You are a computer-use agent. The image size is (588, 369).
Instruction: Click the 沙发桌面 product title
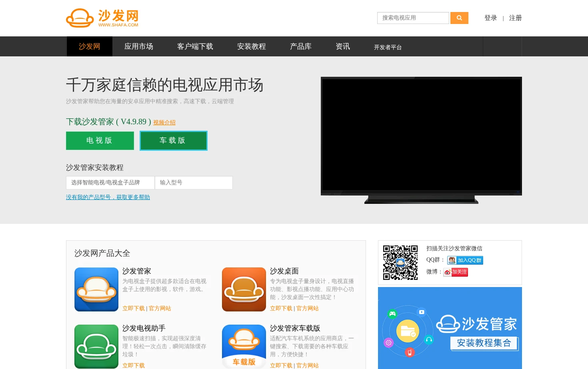(284, 271)
